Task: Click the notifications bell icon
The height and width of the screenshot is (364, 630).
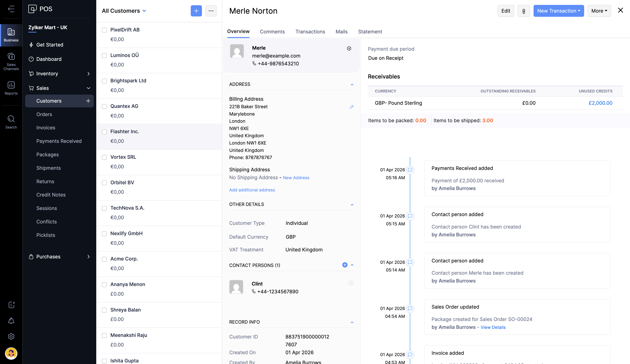Action: pyautogui.click(x=11, y=320)
